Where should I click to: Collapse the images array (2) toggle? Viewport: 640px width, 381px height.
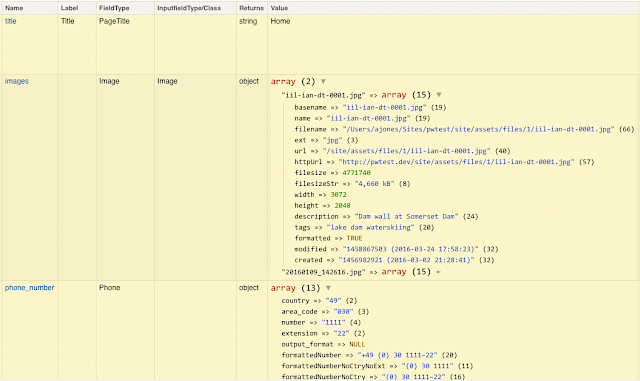pyautogui.click(x=323, y=81)
